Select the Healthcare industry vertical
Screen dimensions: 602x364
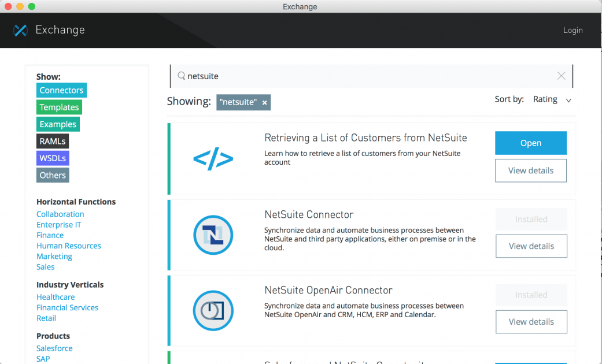56,296
